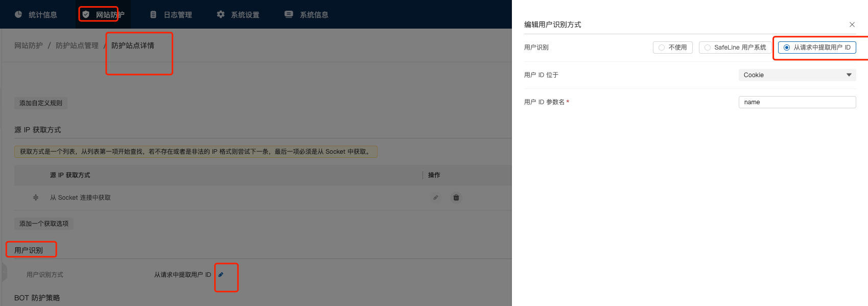
Task: Click the document icon beside 日志管理
Action: [153, 14]
